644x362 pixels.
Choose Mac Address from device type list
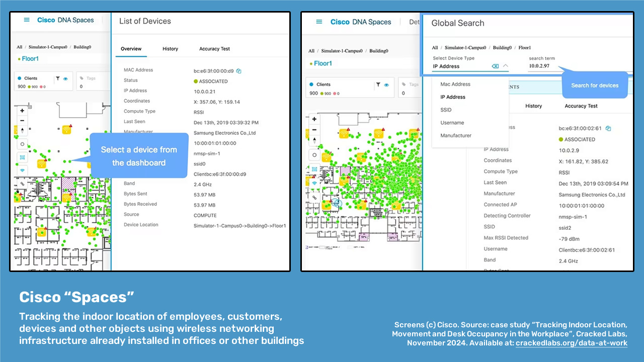455,84
